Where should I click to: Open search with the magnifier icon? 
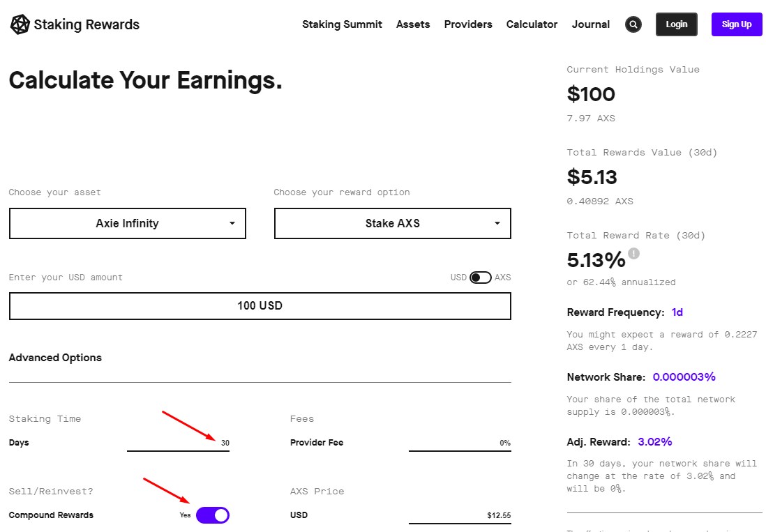click(633, 24)
